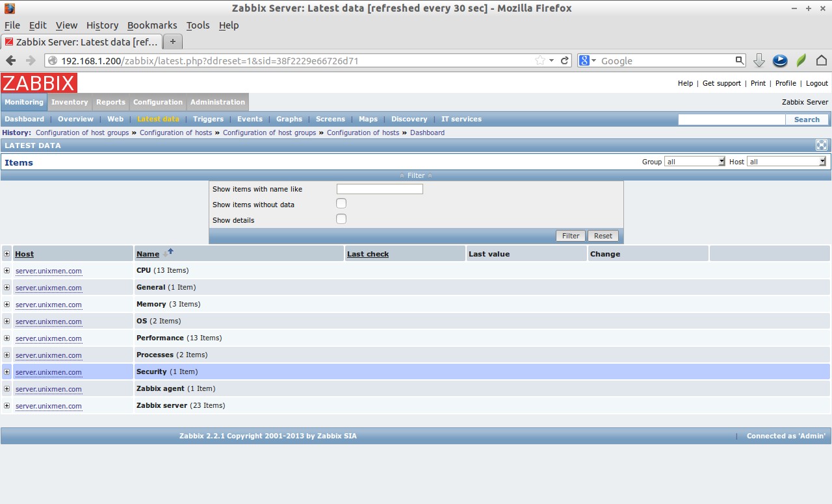Open the Profile link

(x=786, y=83)
